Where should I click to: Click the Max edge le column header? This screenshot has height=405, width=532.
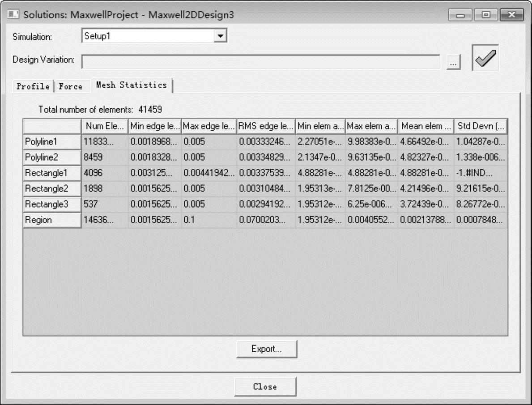pyautogui.click(x=209, y=126)
